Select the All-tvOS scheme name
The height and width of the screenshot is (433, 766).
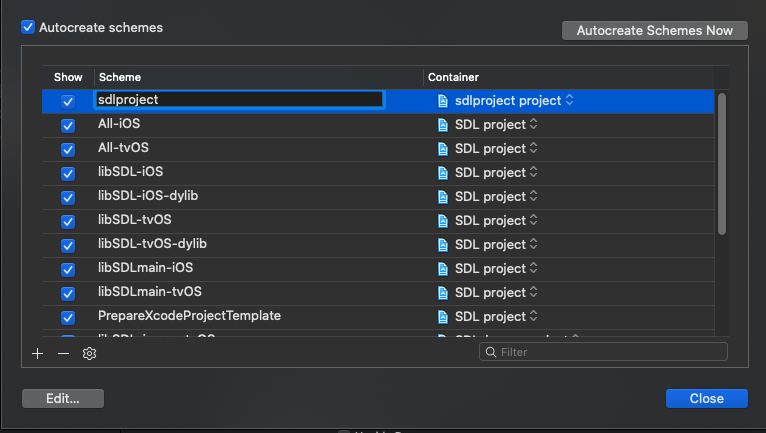click(123, 148)
